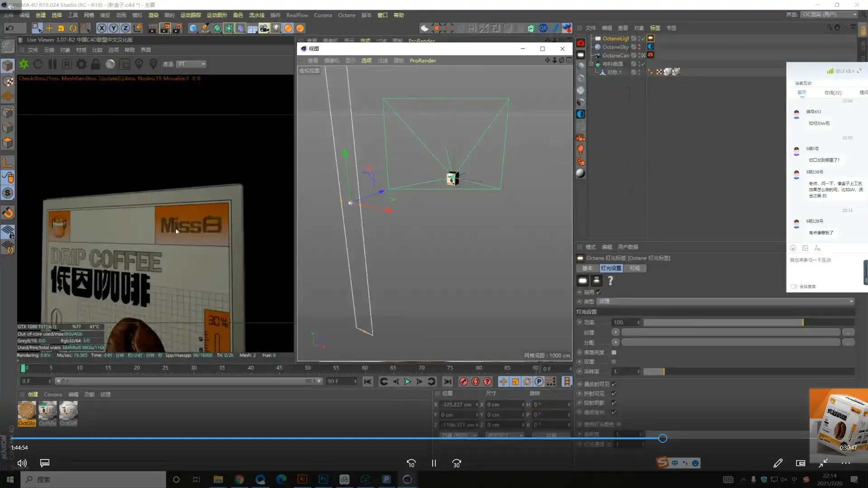
Task: Click the 功率 power slider
Action: click(x=723, y=322)
